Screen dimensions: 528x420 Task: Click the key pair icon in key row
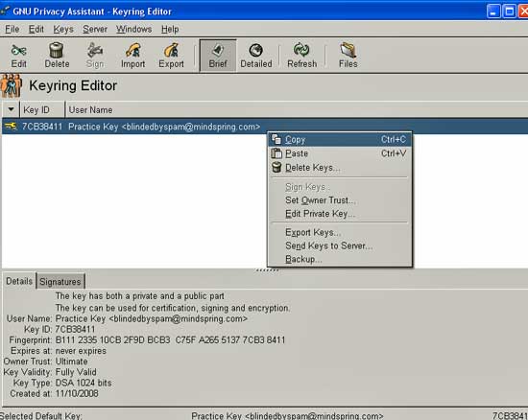point(11,127)
